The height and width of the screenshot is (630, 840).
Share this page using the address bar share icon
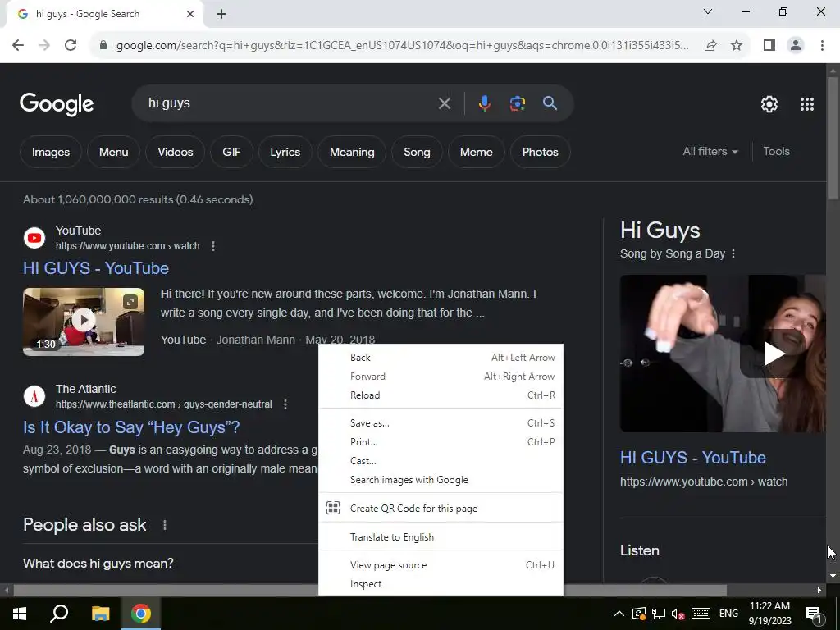click(x=710, y=45)
